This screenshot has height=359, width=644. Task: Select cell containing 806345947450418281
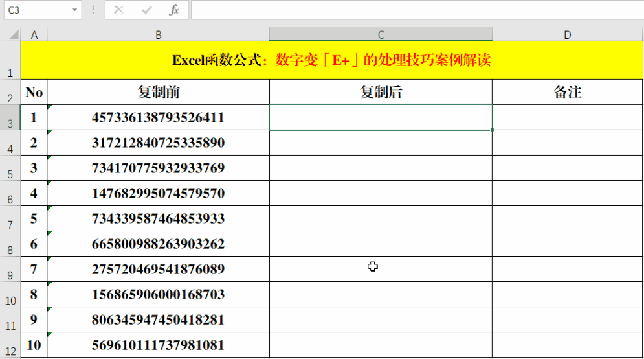pyautogui.click(x=159, y=320)
